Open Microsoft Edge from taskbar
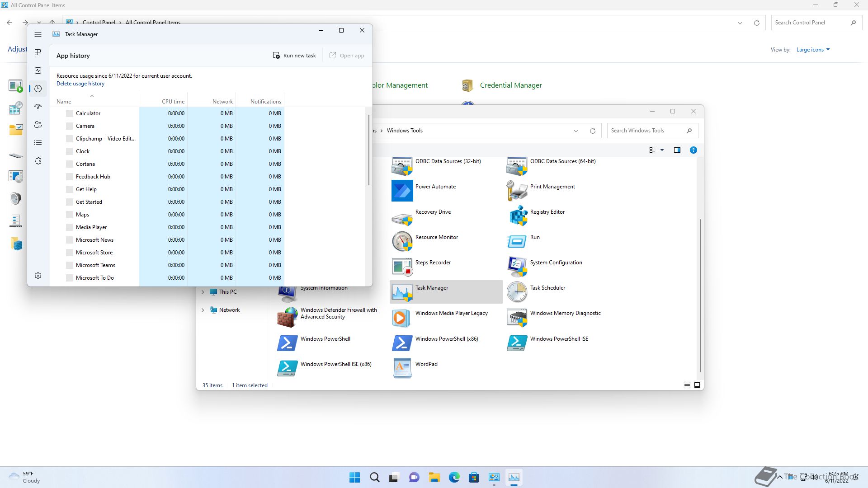 (x=454, y=477)
